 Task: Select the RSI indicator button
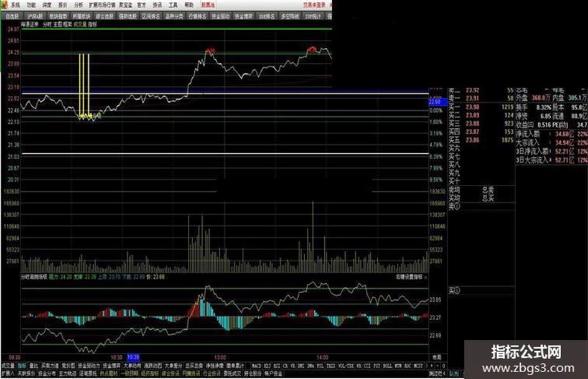point(277,366)
